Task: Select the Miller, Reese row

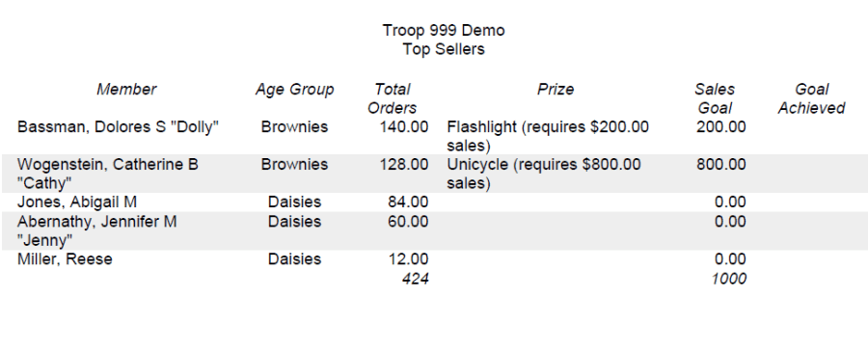Action: (434, 259)
